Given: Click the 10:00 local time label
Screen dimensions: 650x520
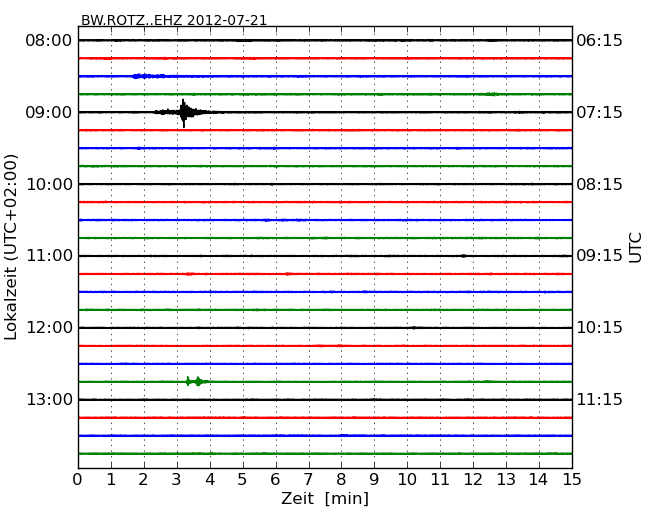Looking at the screenshot, I should tap(49, 184).
